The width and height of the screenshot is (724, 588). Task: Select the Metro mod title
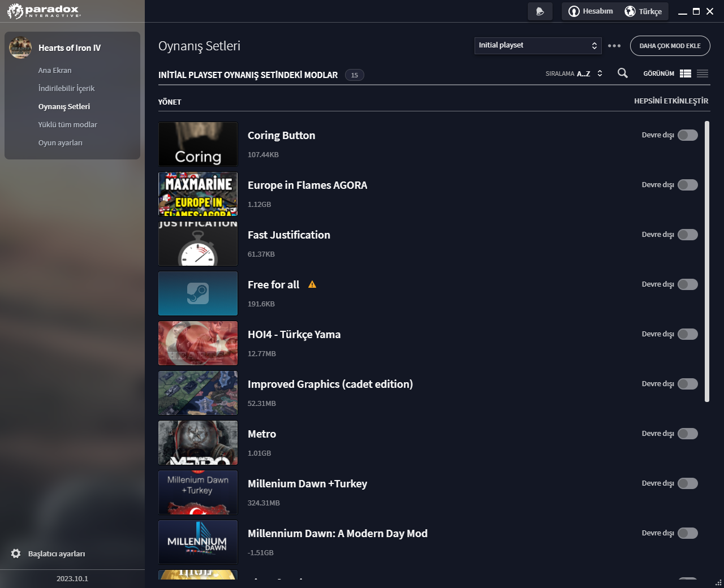(x=262, y=434)
